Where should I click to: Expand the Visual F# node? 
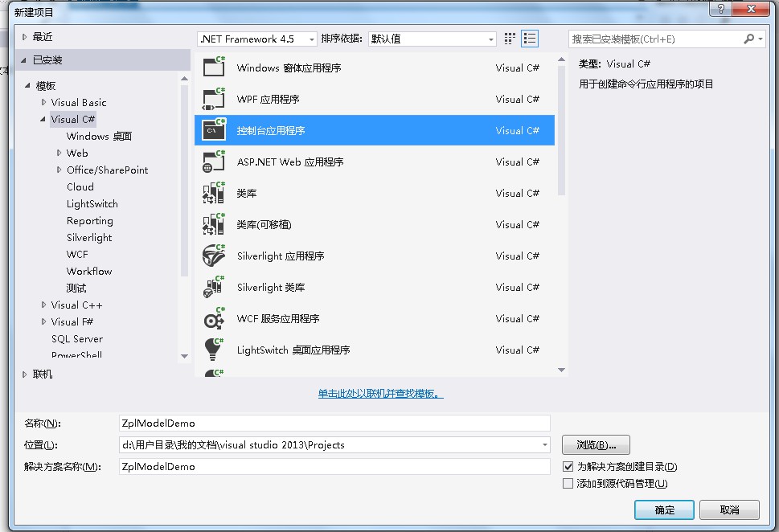[x=43, y=322]
